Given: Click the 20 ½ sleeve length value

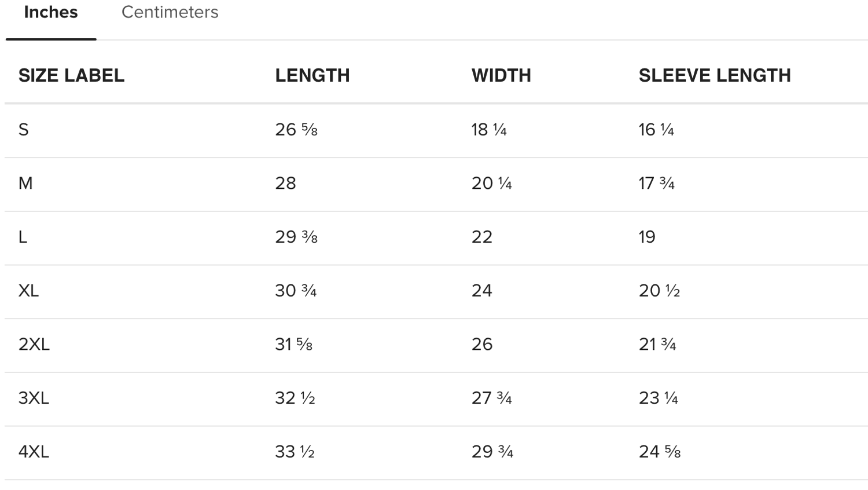Looking at the screenshot, I should pyautogui.click(x=659, y=290).
